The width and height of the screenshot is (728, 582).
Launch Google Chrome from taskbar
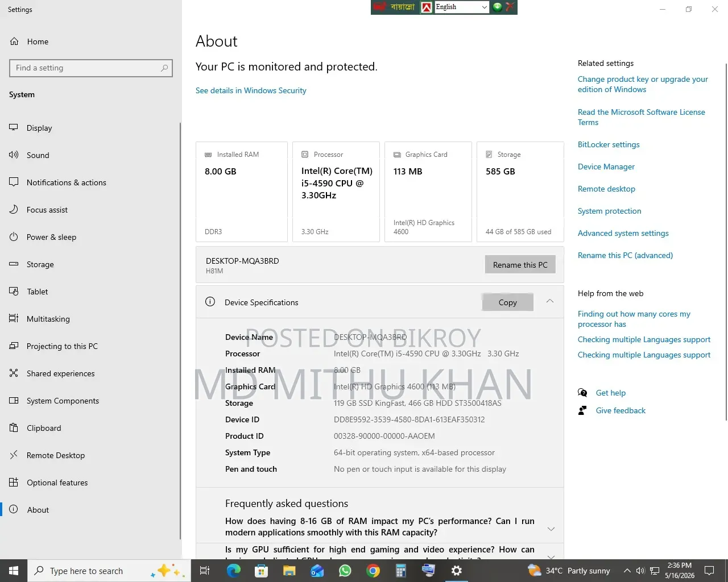373,571
